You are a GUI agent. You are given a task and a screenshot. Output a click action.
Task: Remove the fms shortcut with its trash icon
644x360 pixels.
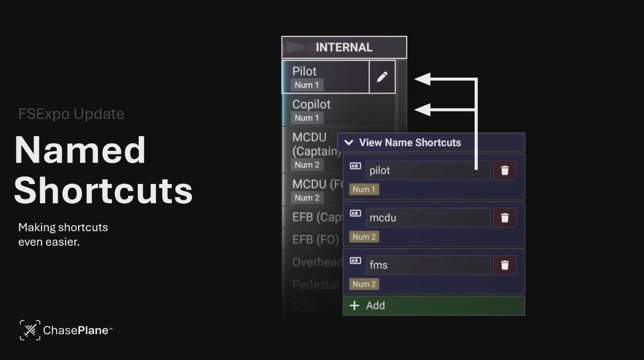(x=505, y=265)
